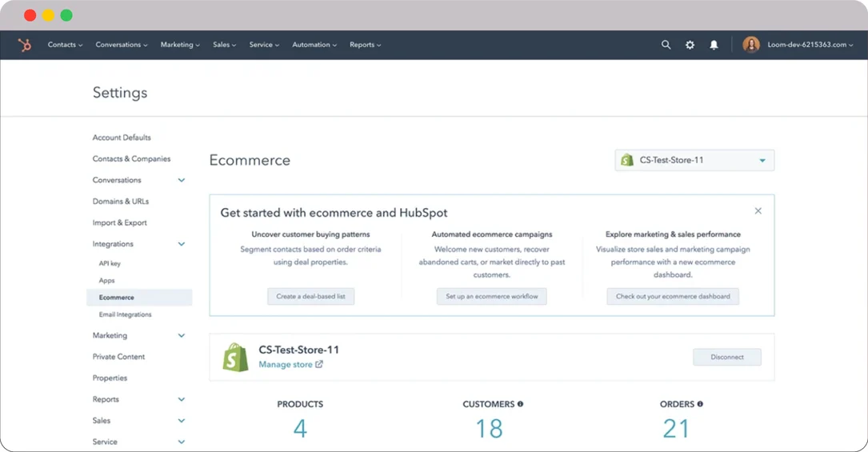Image resolution: width=868 pixels, height=452 pixels.
Task: Open the Automation menu
Action: point(314,45)
